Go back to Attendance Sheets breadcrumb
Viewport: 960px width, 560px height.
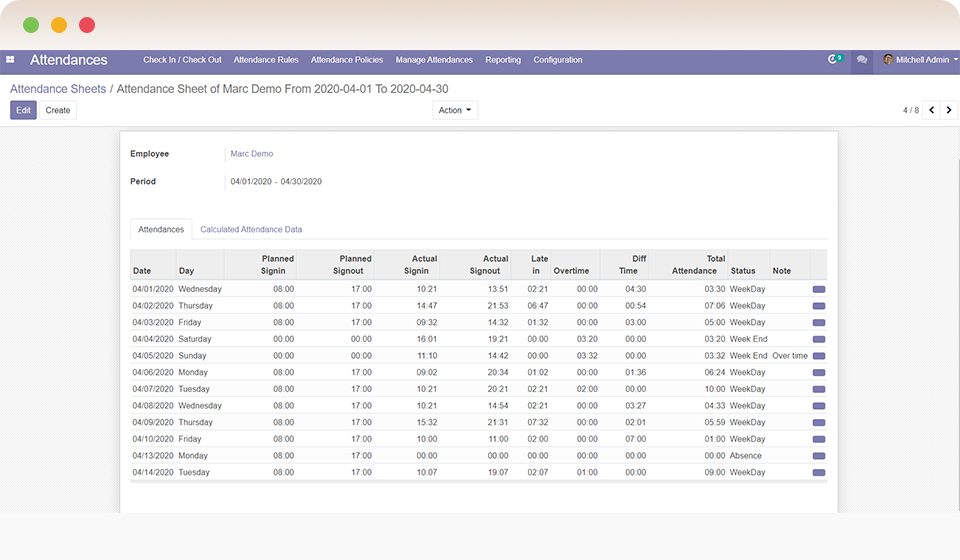[x=58, y=89]
